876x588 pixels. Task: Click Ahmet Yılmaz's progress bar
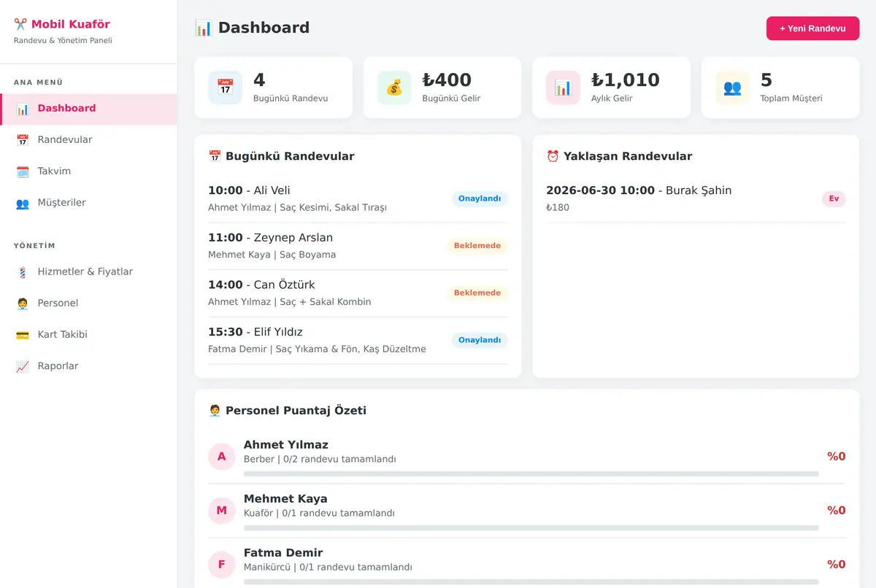531,473
